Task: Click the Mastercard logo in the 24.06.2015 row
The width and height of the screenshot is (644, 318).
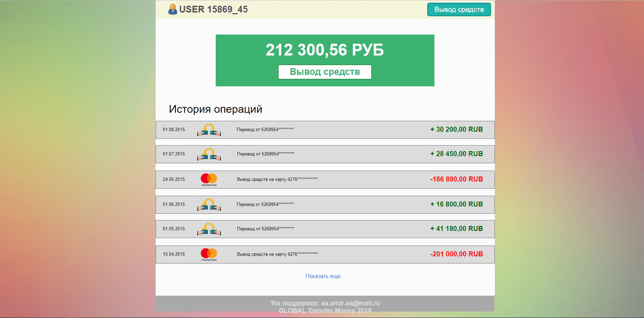Action: point(208,179)
